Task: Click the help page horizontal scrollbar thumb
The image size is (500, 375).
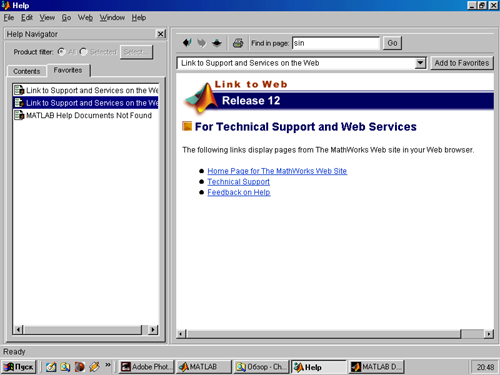Action: point(324,334)
